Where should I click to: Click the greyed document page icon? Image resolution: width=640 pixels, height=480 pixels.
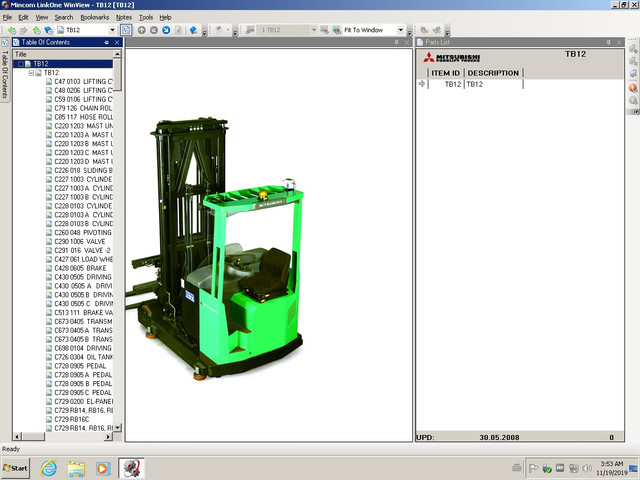tap(178, 30)
